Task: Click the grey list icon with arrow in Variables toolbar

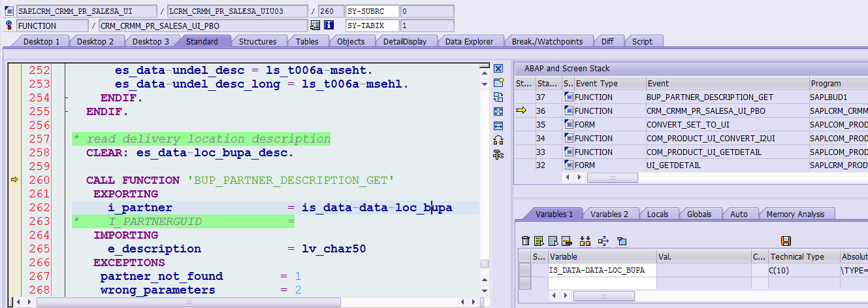Action: [x=553, y=241]
